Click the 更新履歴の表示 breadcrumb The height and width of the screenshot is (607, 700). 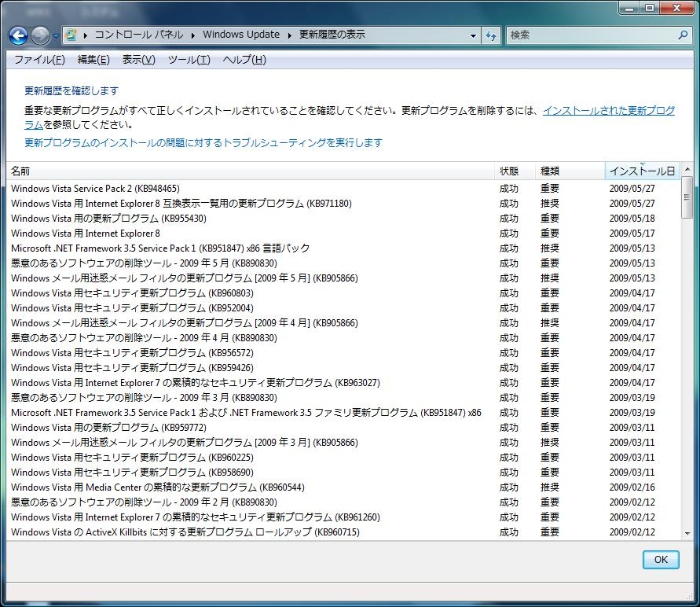point(332,35)
